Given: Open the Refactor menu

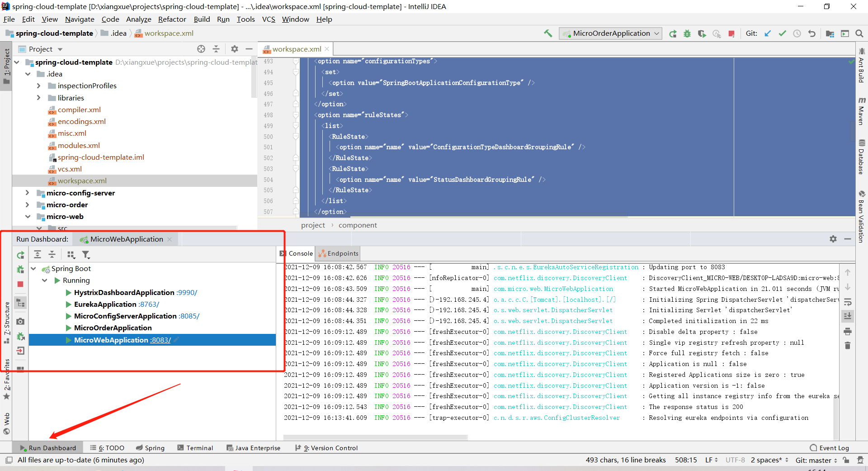Looking at the screenshot, I should [x=172, y=19].
